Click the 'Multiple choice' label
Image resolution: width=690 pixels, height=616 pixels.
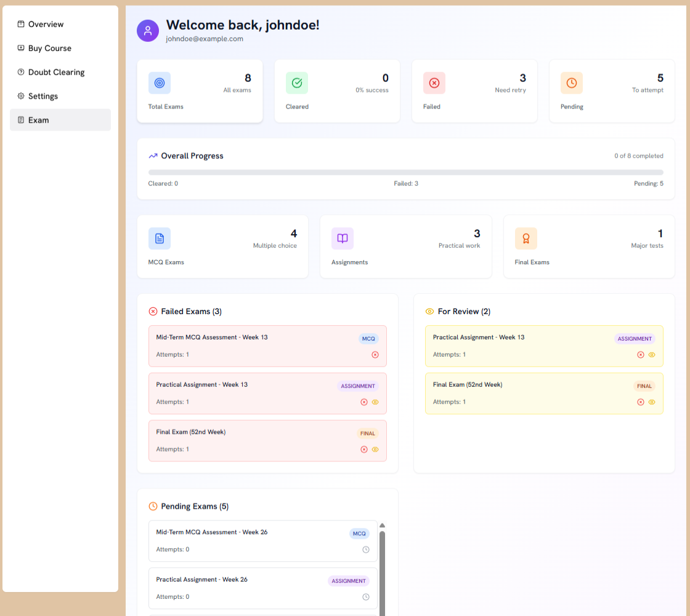pyautogui.click(x=275, y=246)
